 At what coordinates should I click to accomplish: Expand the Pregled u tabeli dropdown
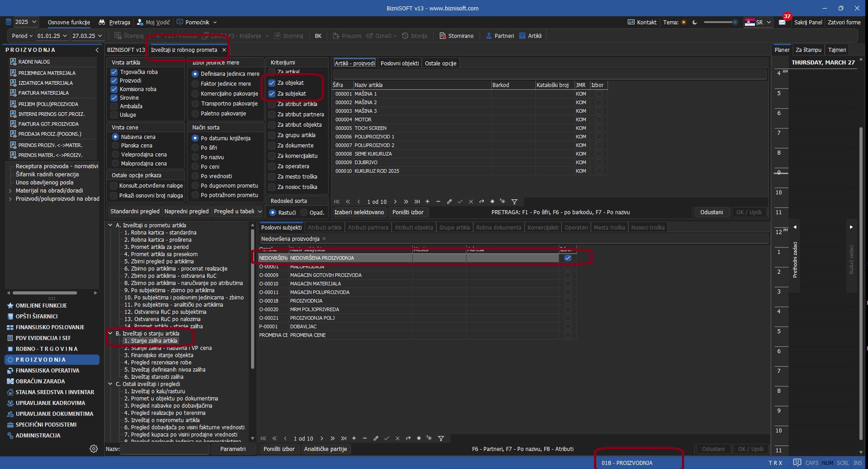click(x=260, y=212)
